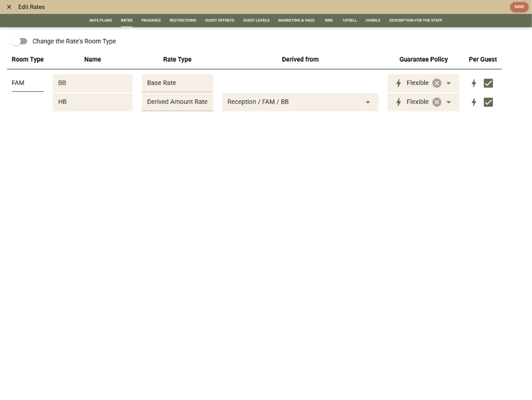Clear the Flexible guarantee policy on the HB row
Image resolution: width=532 pixels, height=400 pixels.
point(436,102)
